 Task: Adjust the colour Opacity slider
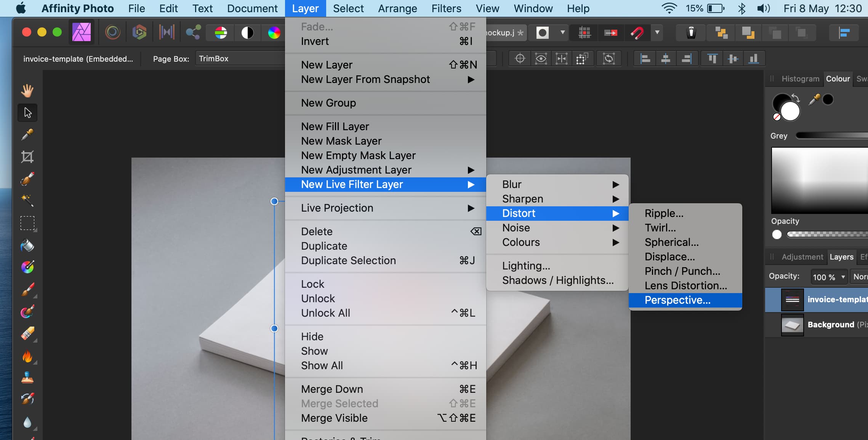pyautogui.click(x=828, y=234)
